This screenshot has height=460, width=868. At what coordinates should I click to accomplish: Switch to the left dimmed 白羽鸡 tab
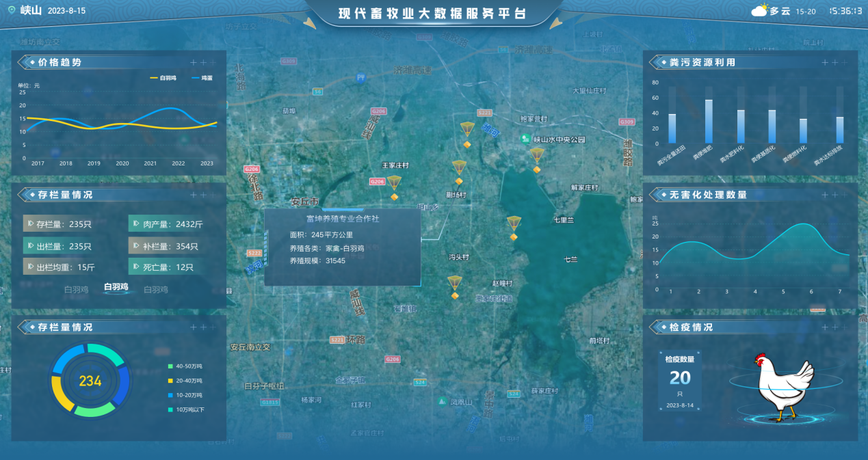(x=76, y=290)
